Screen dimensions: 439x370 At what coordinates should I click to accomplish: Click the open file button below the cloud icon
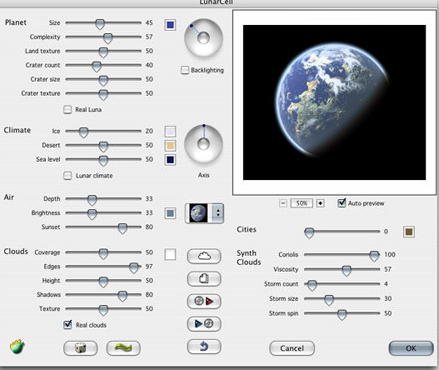[204, 279]
